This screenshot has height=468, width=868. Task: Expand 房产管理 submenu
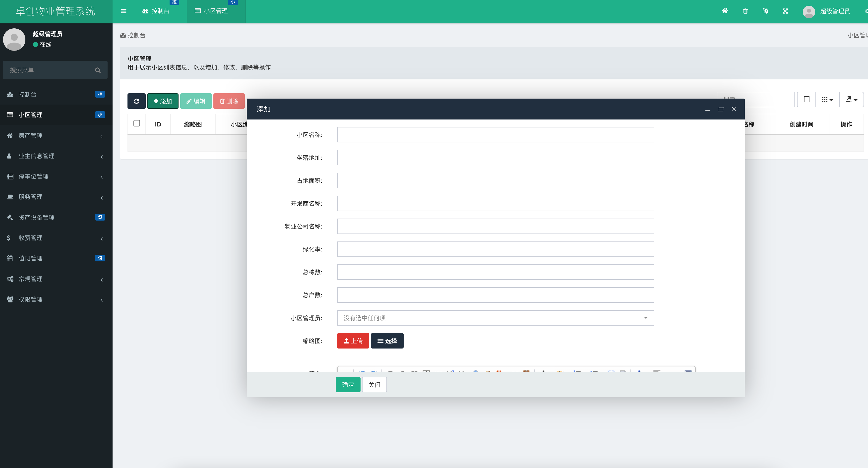pyautogui.click(x=56, y=135)
